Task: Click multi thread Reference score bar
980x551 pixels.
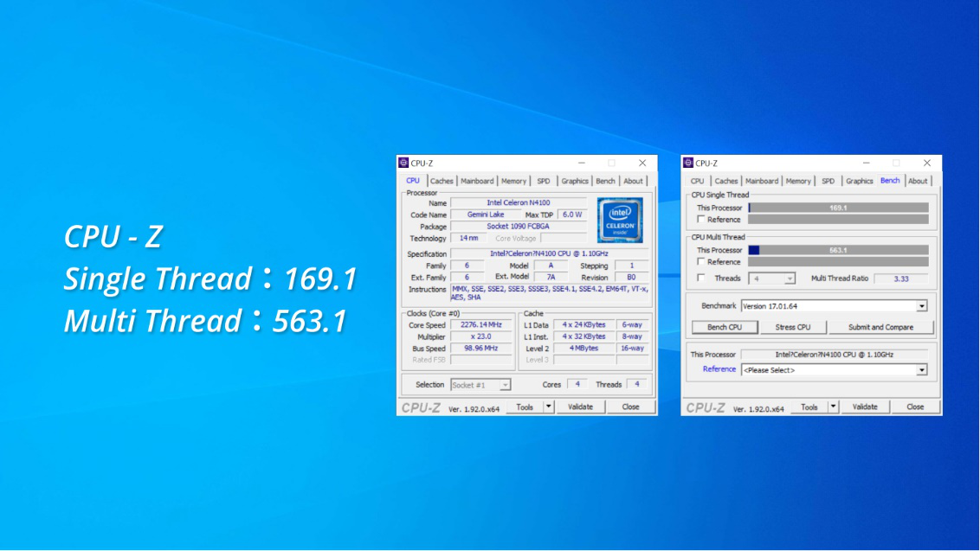Action: coord(838,262)
